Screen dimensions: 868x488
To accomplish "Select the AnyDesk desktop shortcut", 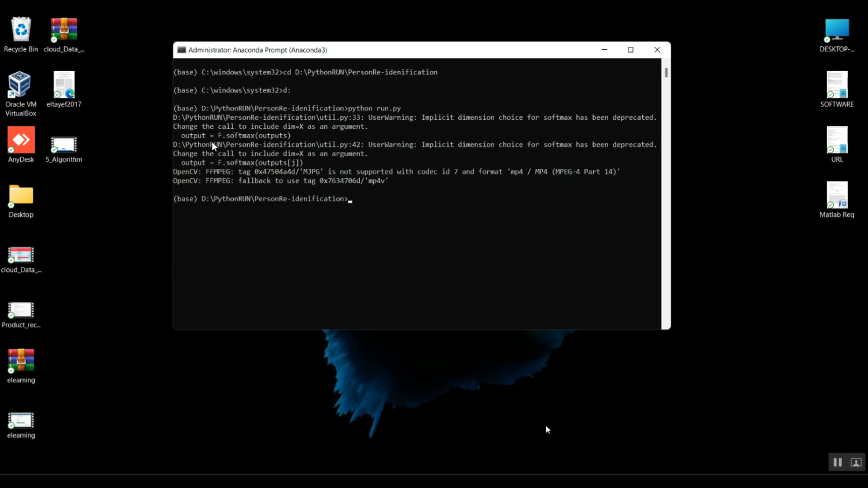I will tap(21, 145).
